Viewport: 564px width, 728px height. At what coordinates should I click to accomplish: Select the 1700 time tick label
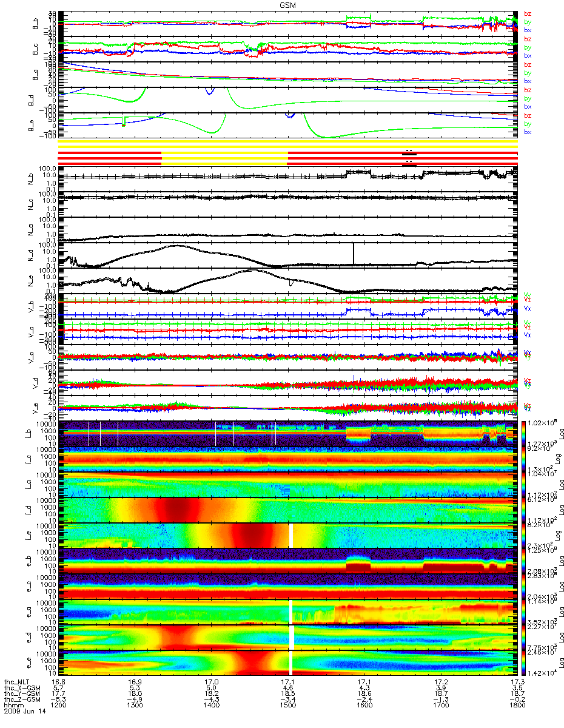[440, 706]
